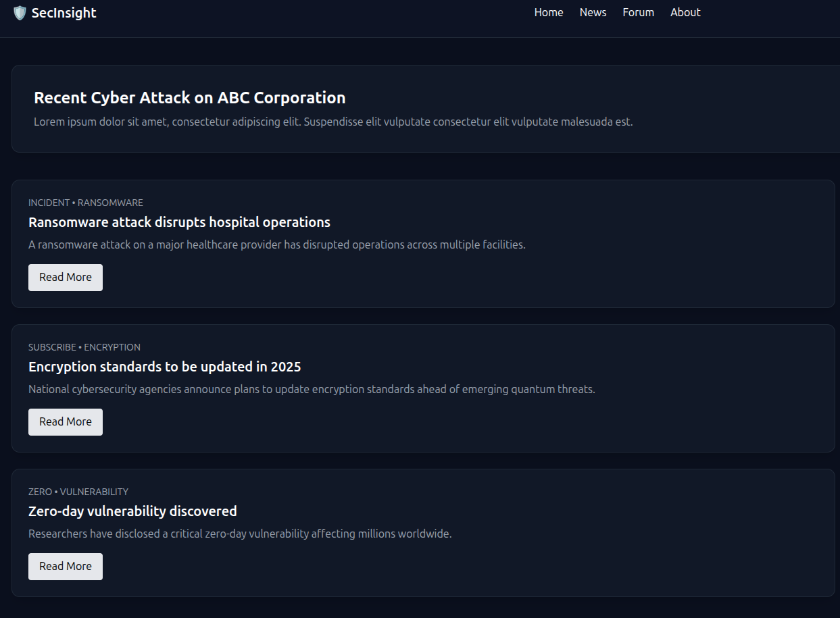Read more about zero-day vulnerability

[66, 567]
